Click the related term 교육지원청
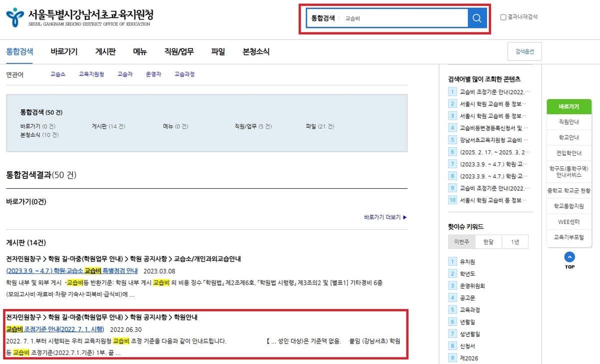Image resolution: width=600 pixels, height=364 pixels. (x=91, y=73)
